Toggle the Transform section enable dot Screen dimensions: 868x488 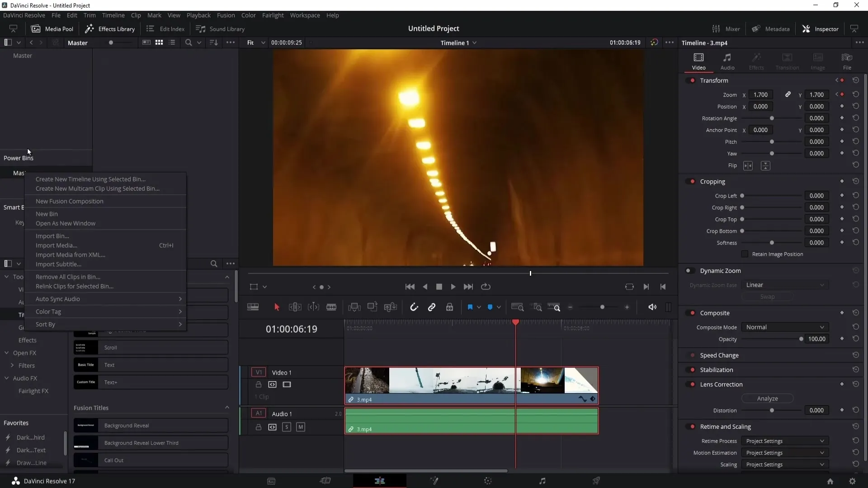pyautogui.click(x=692, y=80)
